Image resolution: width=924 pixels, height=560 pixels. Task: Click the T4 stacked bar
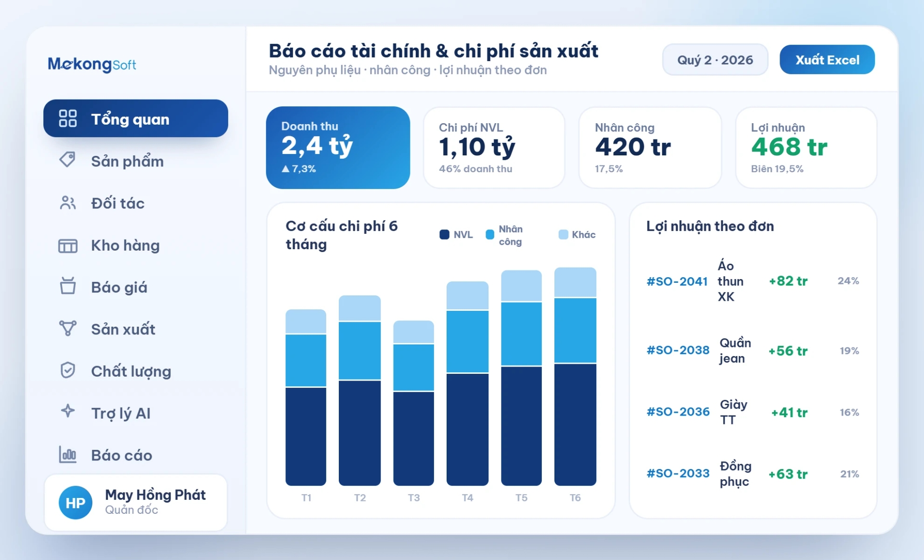(x=467, y=383)
